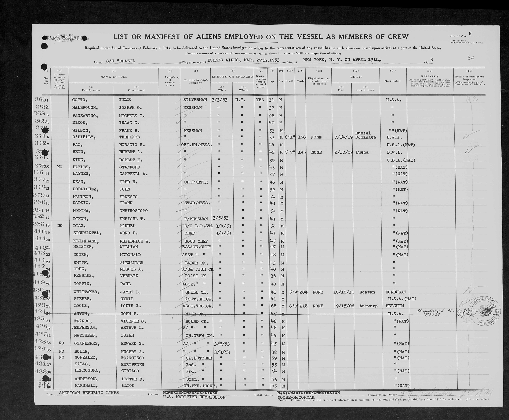Viewport: 509px width, 420px height.
Task: Select the family name FRANCO
Action: tap(82, 321)
